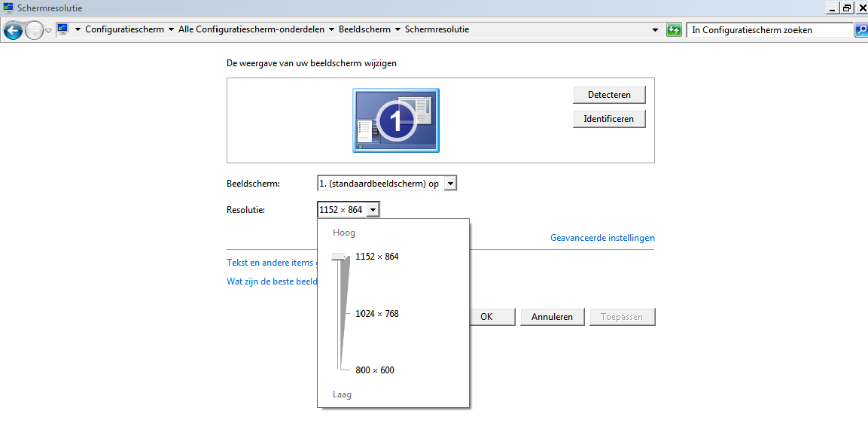The height and width of the screenshot is (423, 868).
Task: Navigate to Configuratiescherm in the breadcrumb
Action: tap(124, 29)
